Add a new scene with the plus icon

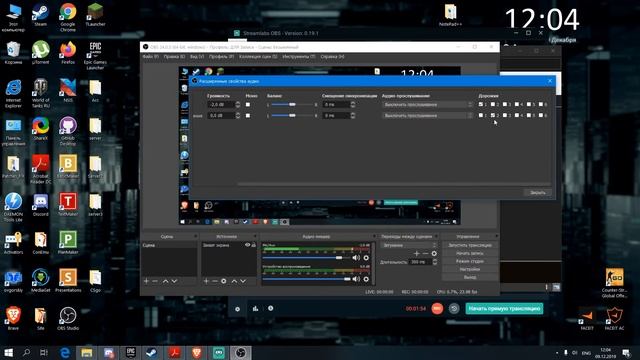click(x=146, y=281)
